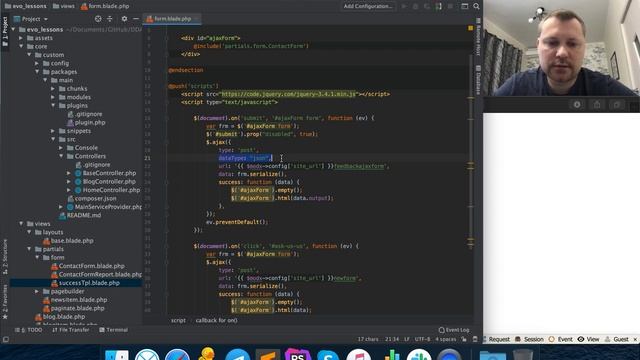Open the File Transfer tool window tab
Screen dimensions: 640x360
coord(71,330)
